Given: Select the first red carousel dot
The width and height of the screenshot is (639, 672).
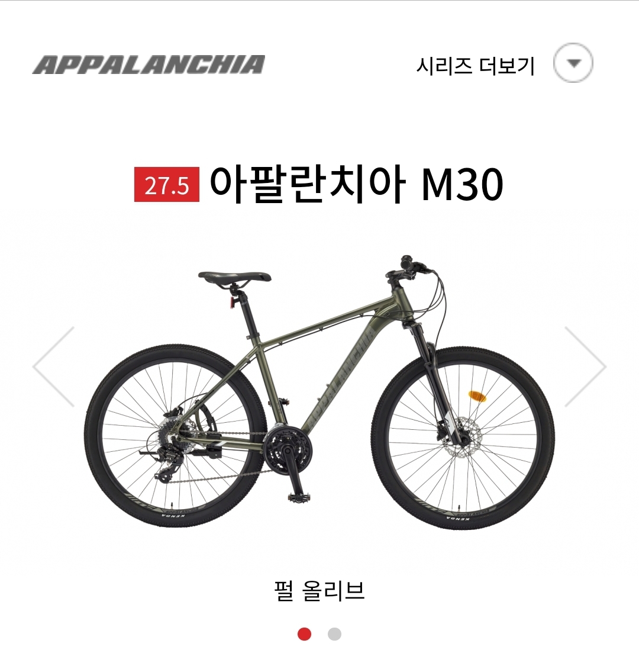Looking at the screenshot, I should [305, 634].
